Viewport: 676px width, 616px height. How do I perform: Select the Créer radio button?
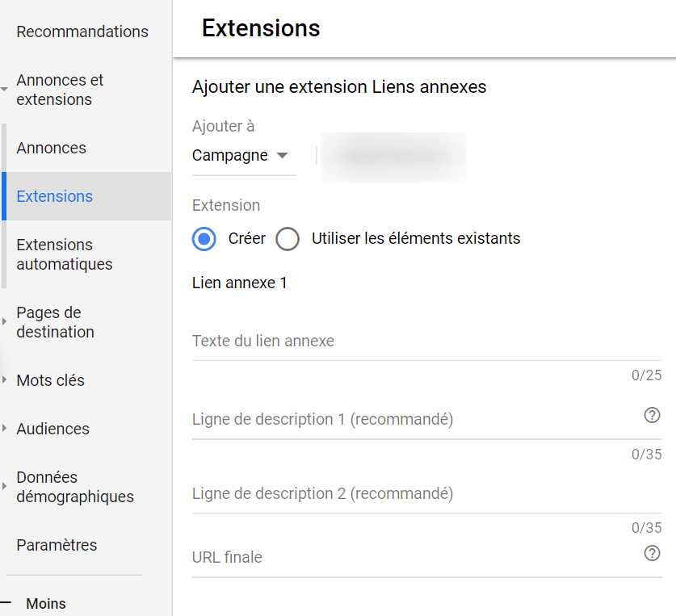(x=204, y=239)
